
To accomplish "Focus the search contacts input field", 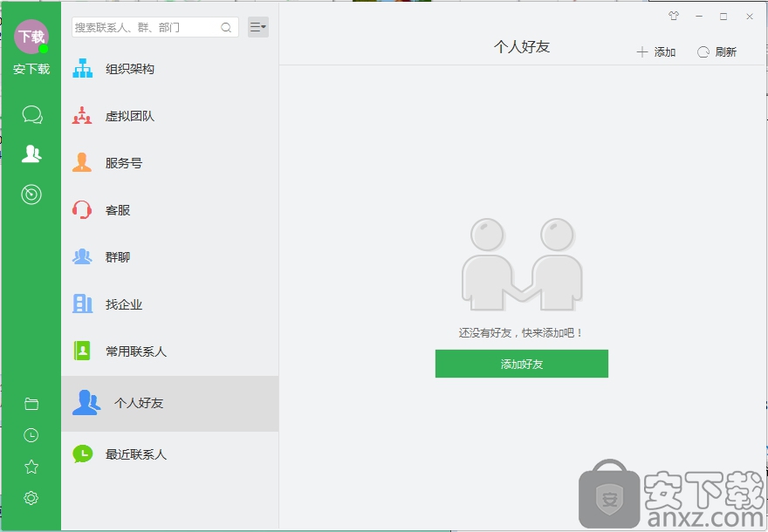I will [144, 28].
